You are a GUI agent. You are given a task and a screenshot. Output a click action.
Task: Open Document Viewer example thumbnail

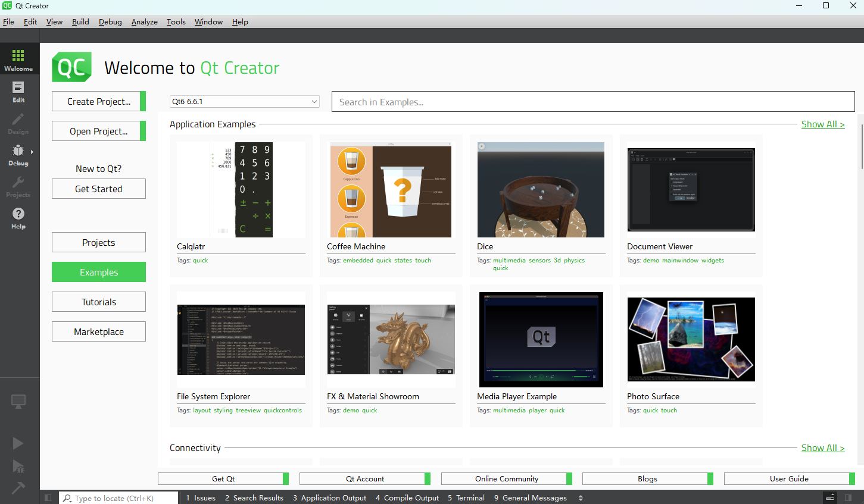click(x=691, y=190)
